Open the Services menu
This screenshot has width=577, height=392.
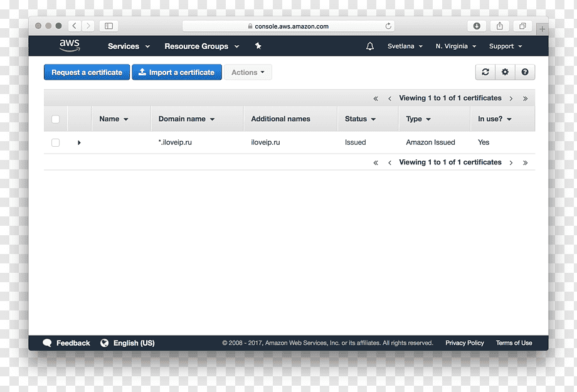pos(129,46)
